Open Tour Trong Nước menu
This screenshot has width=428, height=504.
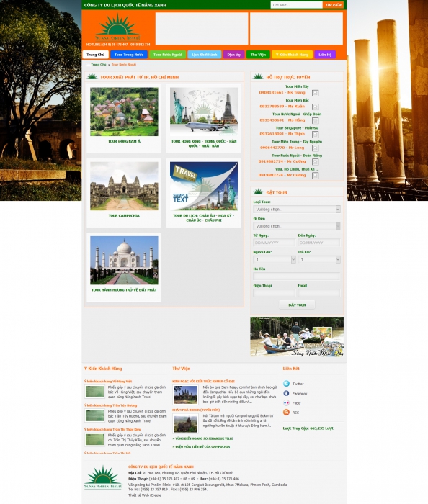pyautogui.click(x=129, y=55)
